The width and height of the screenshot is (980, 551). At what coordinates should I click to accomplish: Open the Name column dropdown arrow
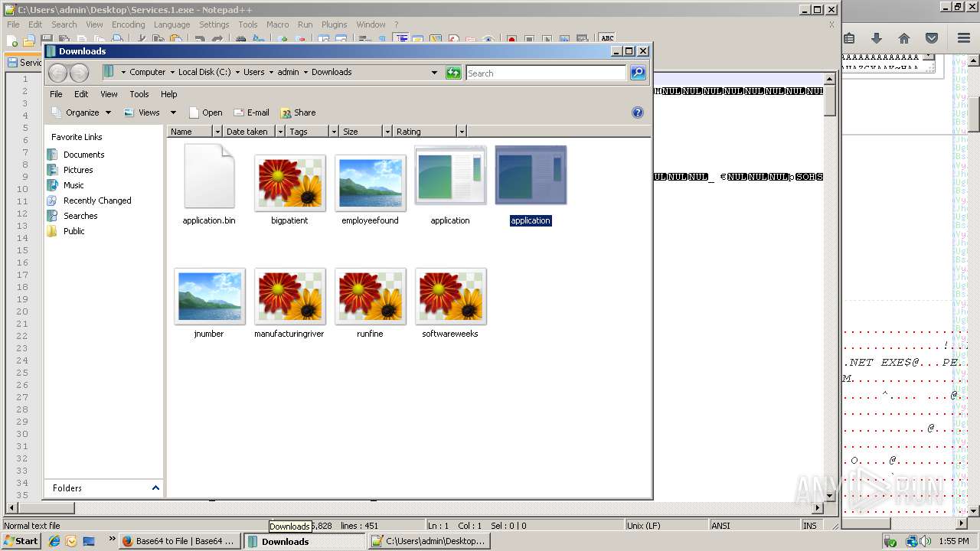tap(217, 132)
